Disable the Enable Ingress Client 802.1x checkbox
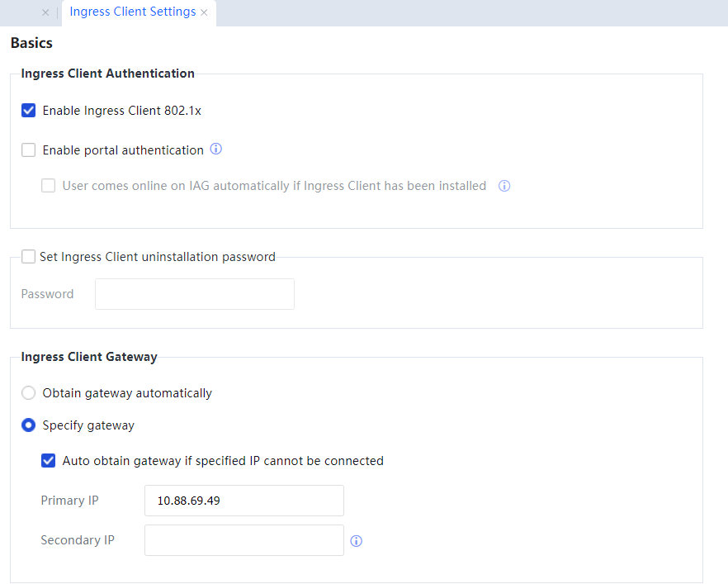728x584 pixels. coord(29,111)
